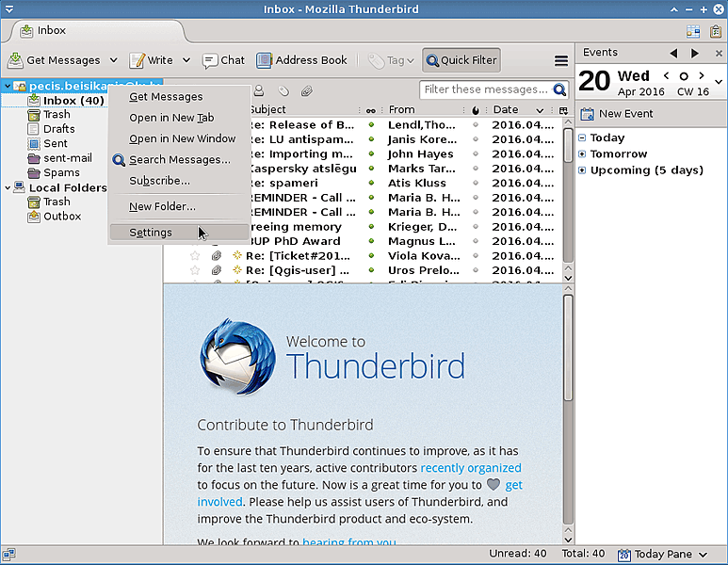
Task: Toggle read status of Lendl,Tho... message
Action: 371,125
